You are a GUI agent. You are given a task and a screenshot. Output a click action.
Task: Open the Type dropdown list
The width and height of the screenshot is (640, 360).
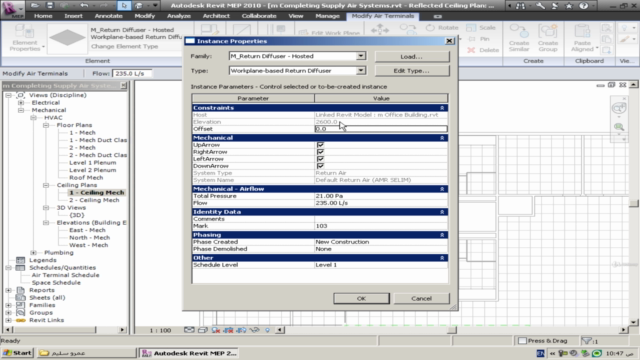361,71
